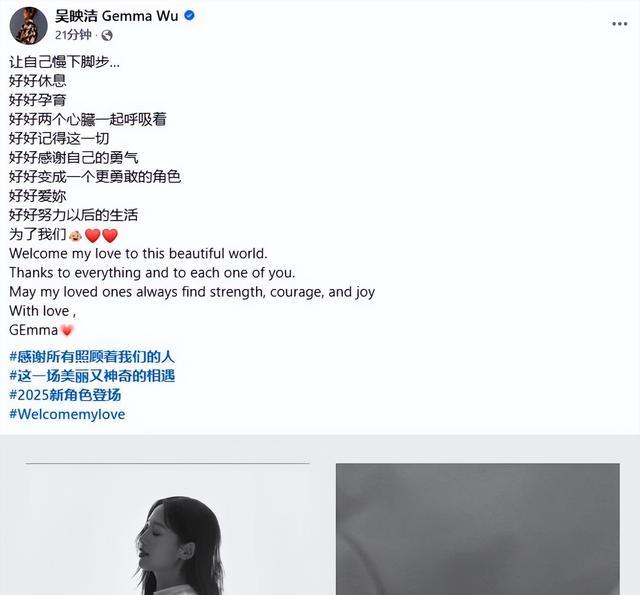Open the 吴映洁 Gemma Wu profile name
The width and height of the screenshot is (640, 595).
click(x=117, y=16)
